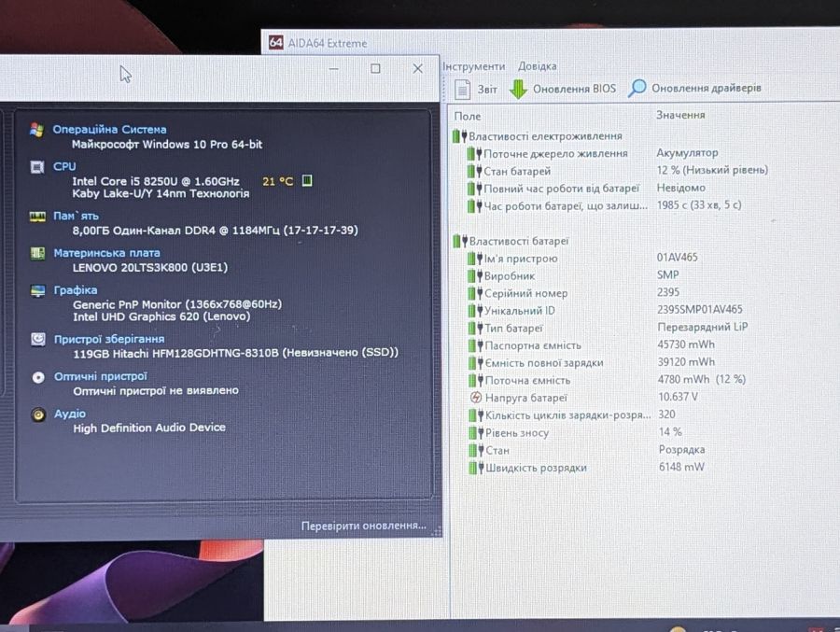Click the Оновлення драйверів magnifier icon
This screenshot has height=632, width=840.
pyautogui.click(x=637, y=89)
